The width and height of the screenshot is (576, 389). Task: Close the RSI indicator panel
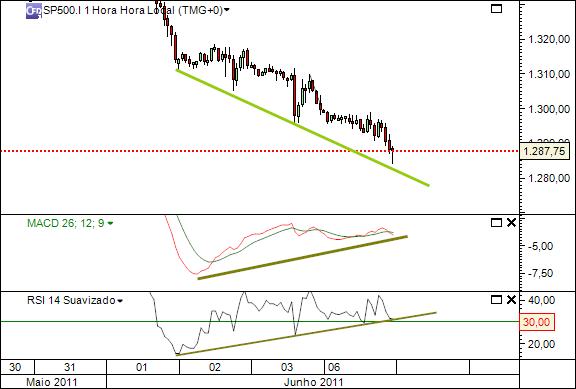click(511, 300)
